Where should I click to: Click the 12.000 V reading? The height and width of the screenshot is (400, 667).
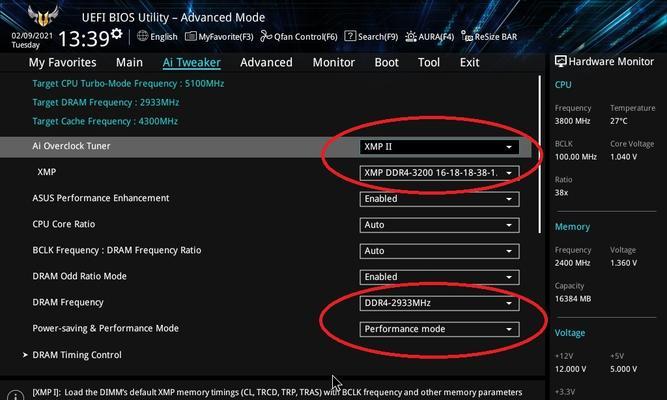coord(570,369)
